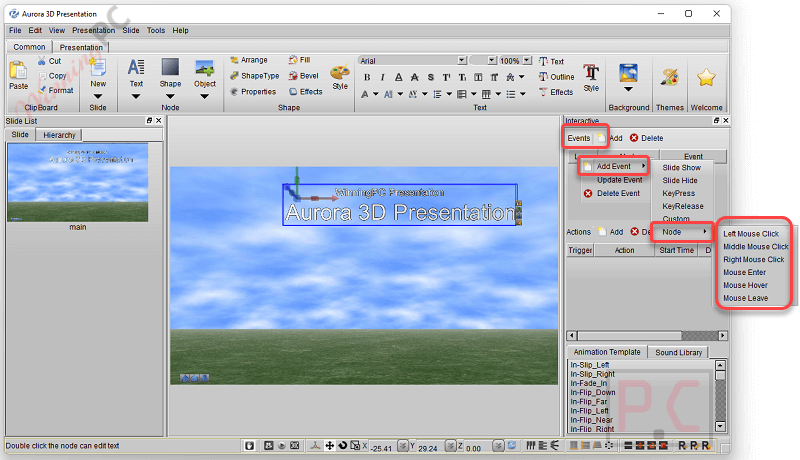
Task: Open the shape Style palette icon
Action: coord(340,71)
